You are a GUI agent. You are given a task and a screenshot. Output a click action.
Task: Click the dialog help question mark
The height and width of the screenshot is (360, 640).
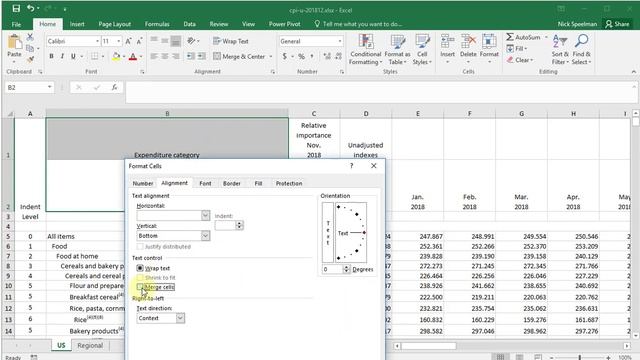point(351,166)
